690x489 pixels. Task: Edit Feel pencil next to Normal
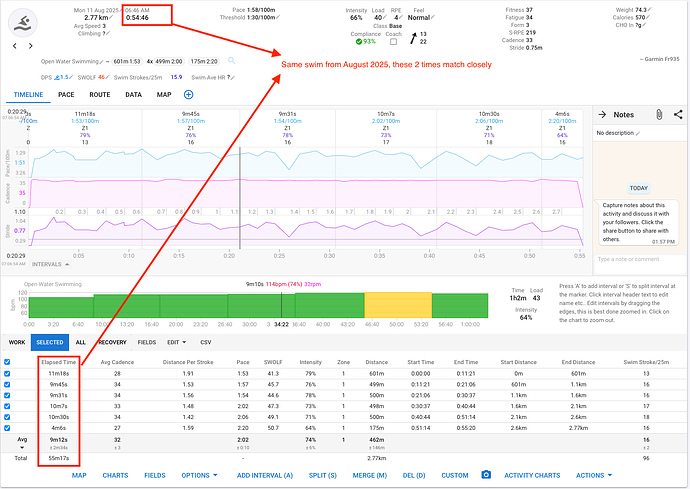click(433, 18)
